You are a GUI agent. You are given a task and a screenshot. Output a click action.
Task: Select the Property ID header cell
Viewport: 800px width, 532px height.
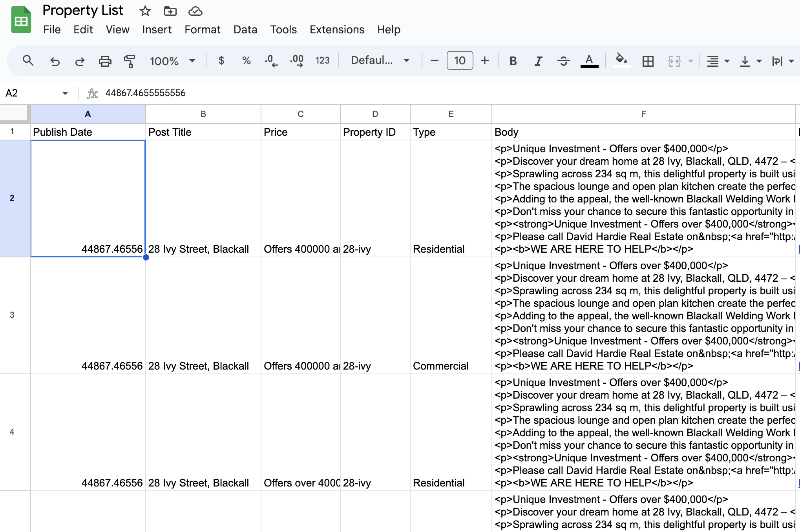[375, 132]
